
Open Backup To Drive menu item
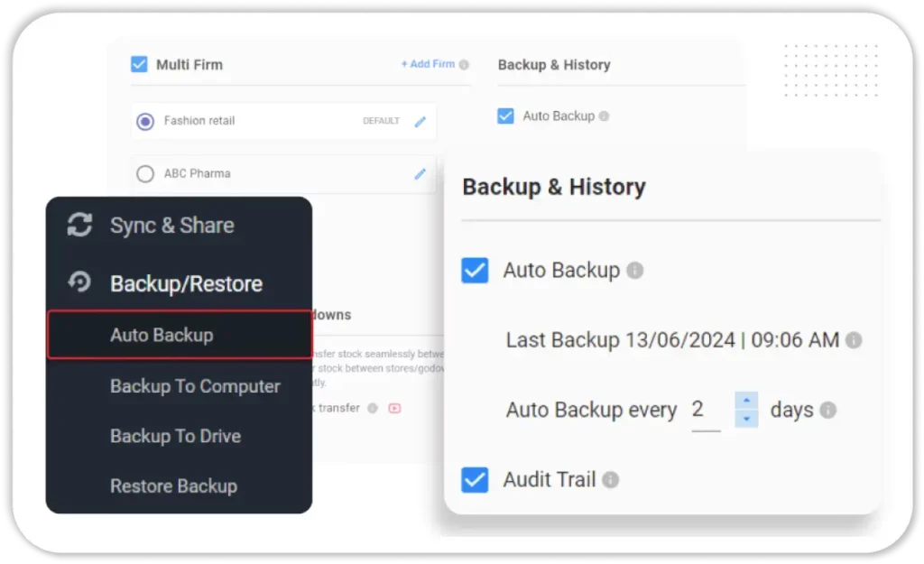click(x=175, y=436)
